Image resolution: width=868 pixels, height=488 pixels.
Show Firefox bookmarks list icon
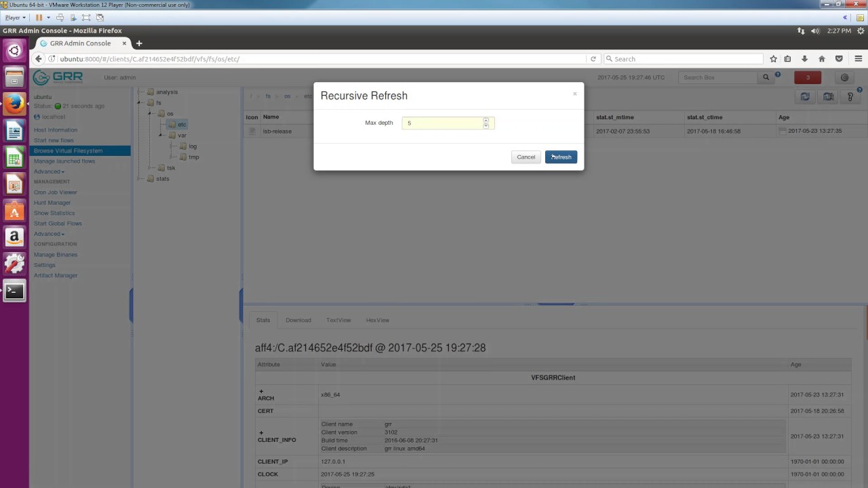pos(787,59)
